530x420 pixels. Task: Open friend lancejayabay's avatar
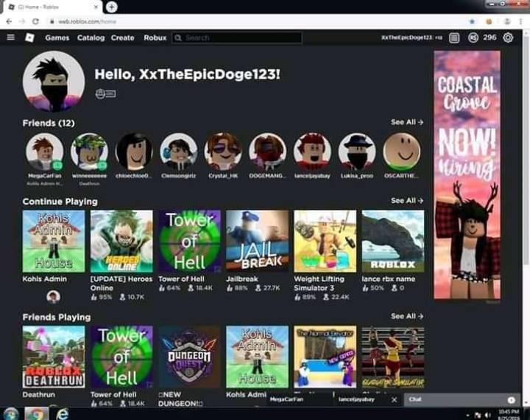(312, 151)
